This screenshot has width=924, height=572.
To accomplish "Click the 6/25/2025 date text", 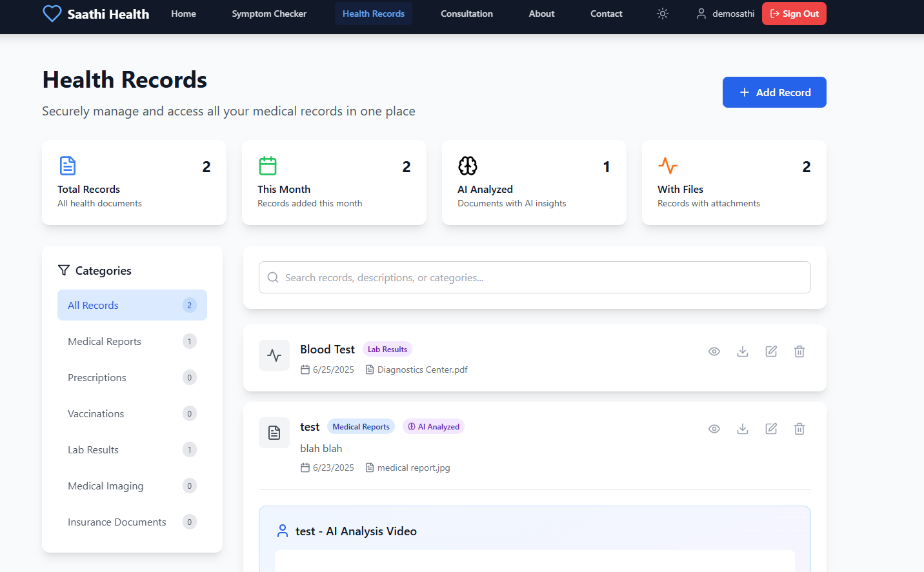I will coord(334,370).
